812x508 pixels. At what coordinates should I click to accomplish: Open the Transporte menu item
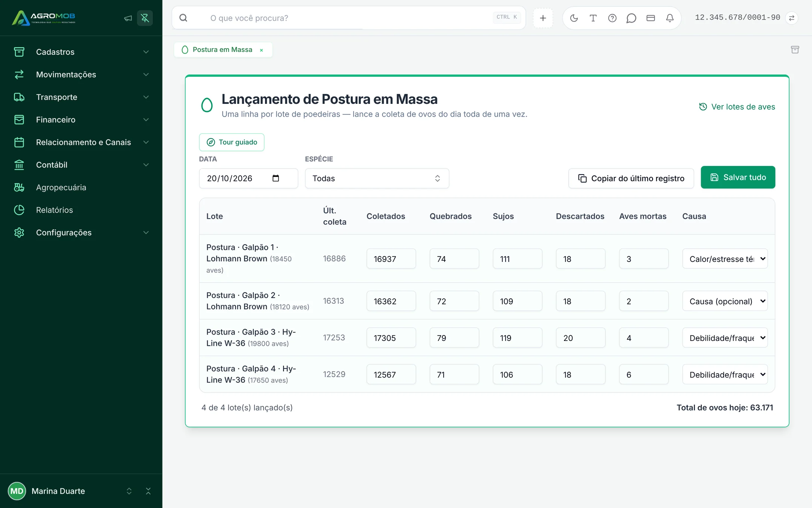81,97
